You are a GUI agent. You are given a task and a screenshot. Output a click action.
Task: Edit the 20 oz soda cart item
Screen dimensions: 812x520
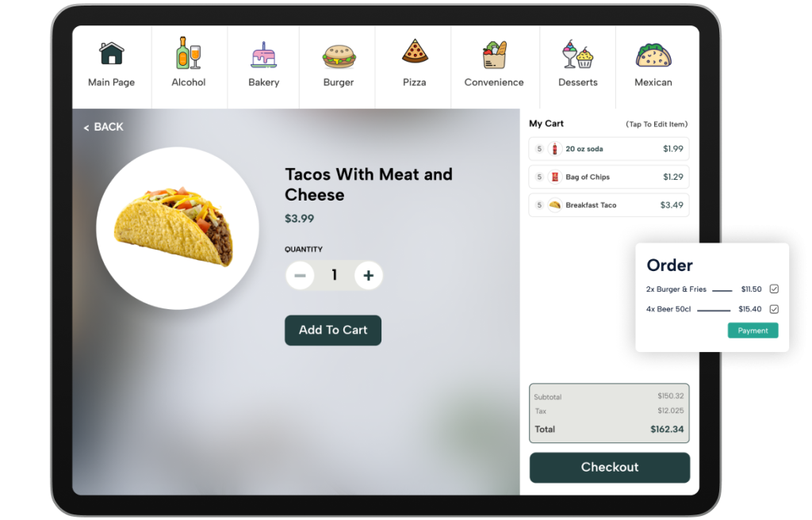[x=609, y=149]
